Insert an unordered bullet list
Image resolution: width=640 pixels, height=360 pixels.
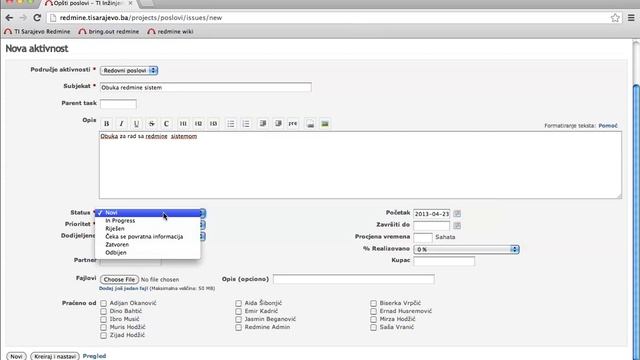coord(231,123)
